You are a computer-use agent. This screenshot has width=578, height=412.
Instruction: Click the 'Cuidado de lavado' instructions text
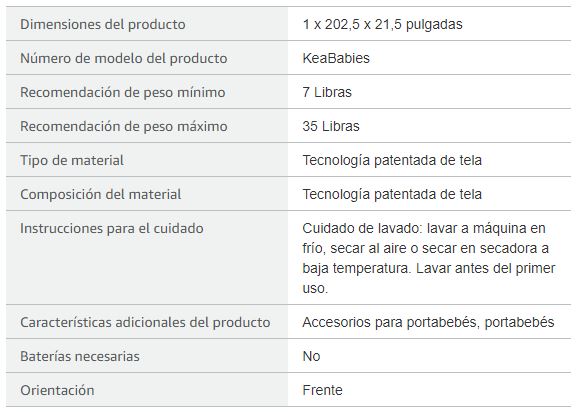[429, 258]
